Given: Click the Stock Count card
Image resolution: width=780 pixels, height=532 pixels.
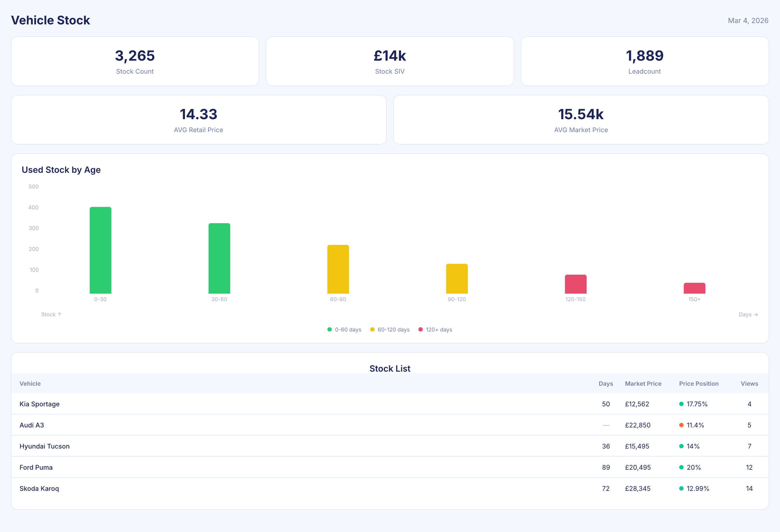Looking at the screenshot, I should [135, 61].
